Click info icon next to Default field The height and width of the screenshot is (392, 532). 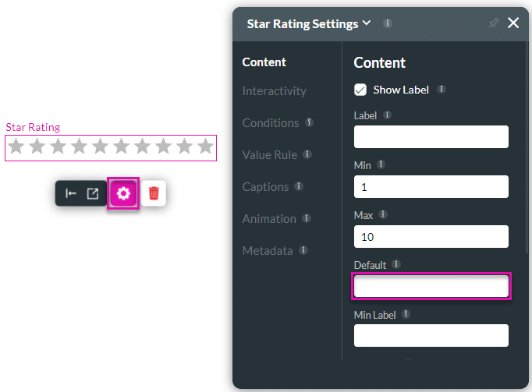396,265
